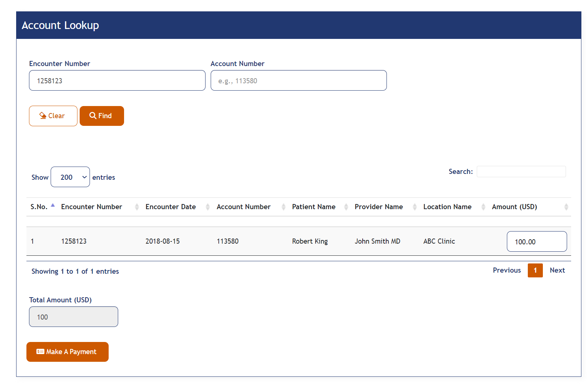Sort the Encounter Number column using its sort arrows
588x386 pixels.
[x=137, y=207]
